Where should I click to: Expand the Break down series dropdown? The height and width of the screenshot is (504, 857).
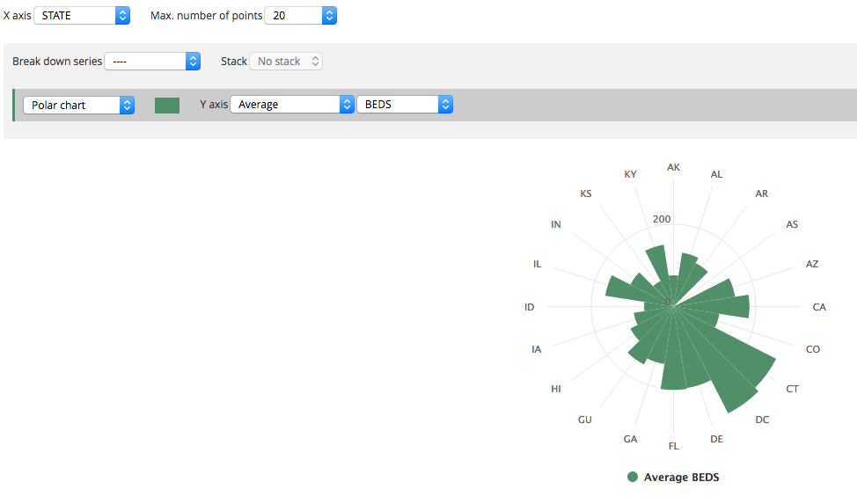coord(151,62)
